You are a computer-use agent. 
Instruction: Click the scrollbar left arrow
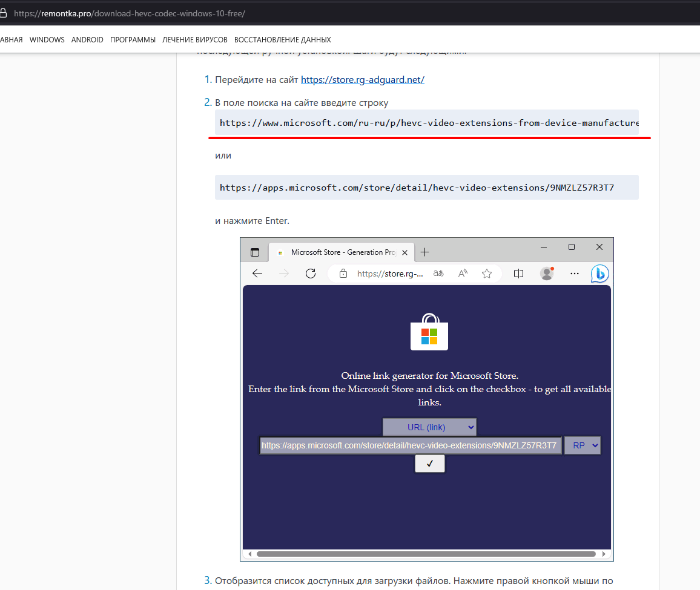[250, 554]
